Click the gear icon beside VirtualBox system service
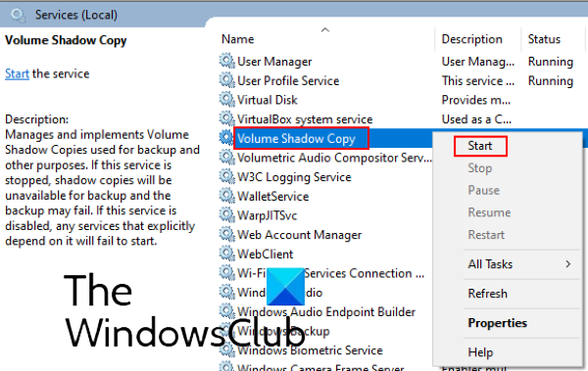588x371 pixels. coord(227,118)
